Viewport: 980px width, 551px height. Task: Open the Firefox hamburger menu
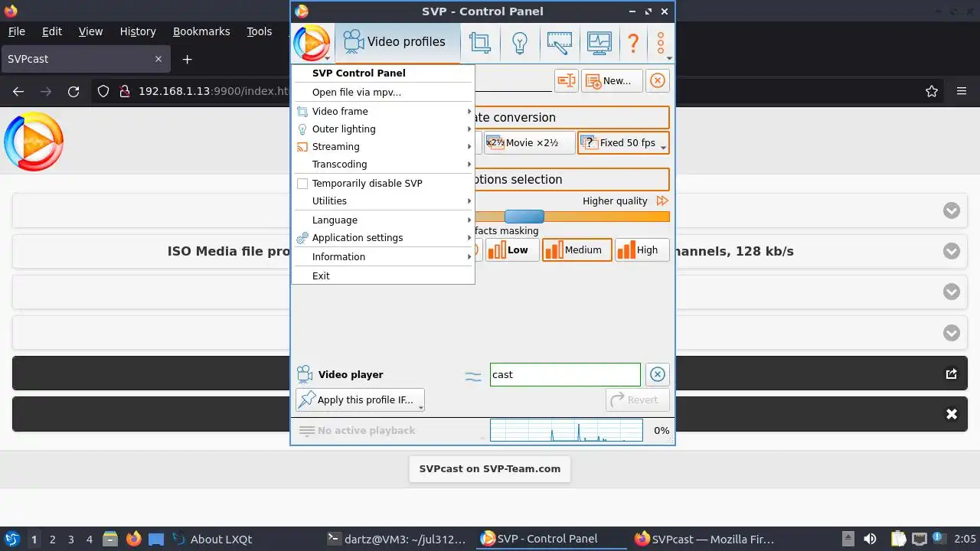coord(962,91)
